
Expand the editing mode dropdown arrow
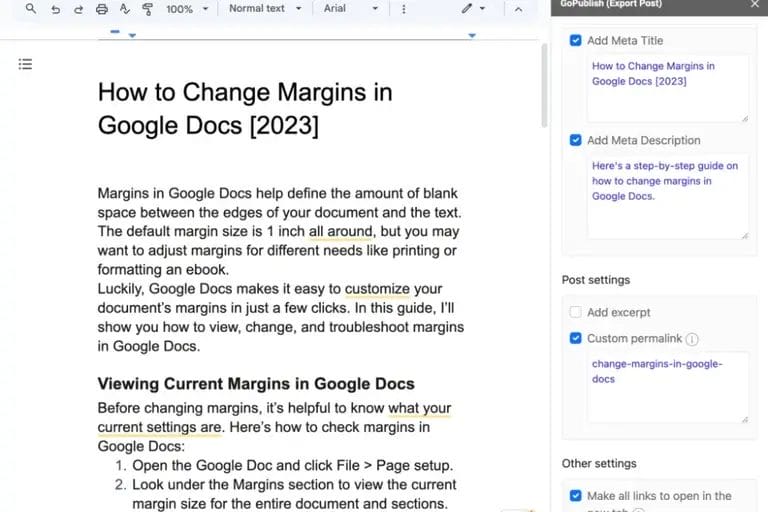coord(482,9)
